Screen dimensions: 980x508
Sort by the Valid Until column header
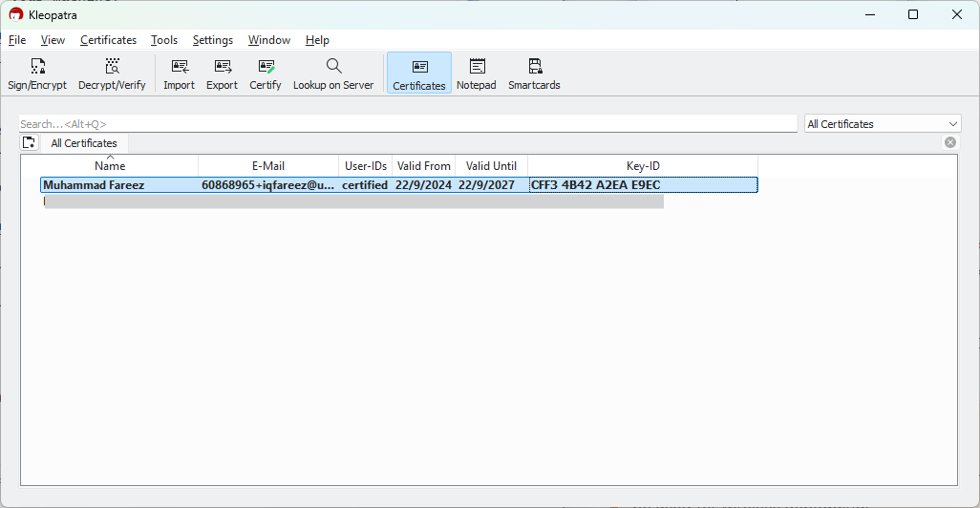(491, 165)
